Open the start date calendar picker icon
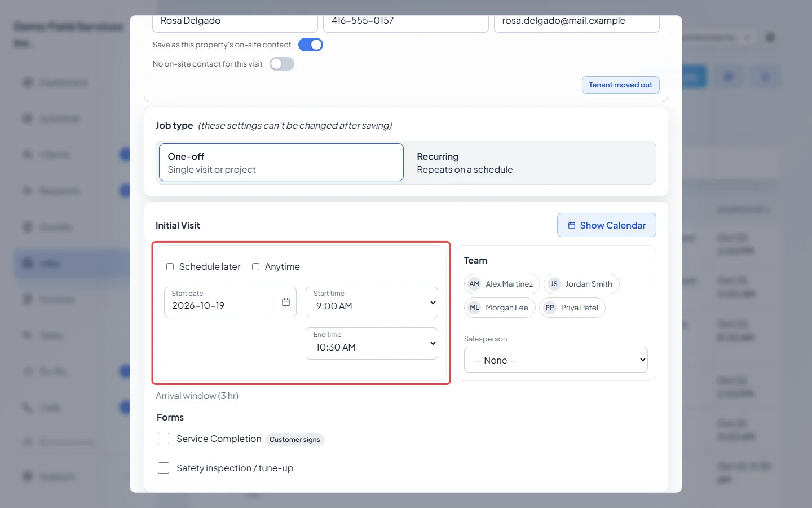The image size is (812, 508). coord(286,302)
